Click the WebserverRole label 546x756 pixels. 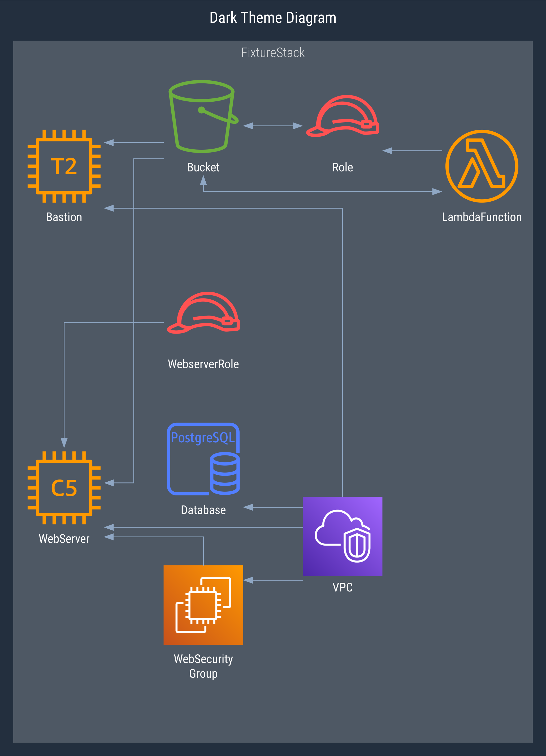pyautogui.click(x=203, y=364)
